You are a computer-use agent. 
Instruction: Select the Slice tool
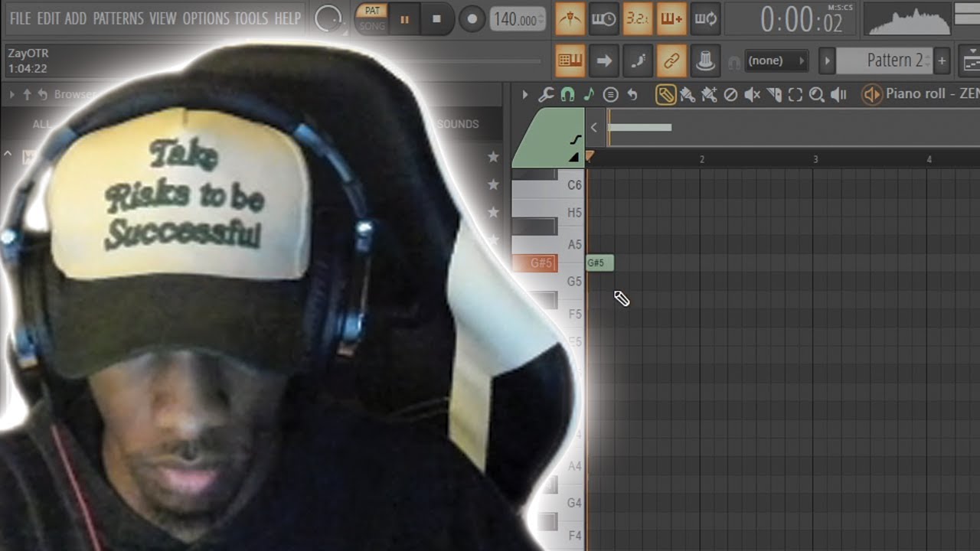coord(774,95)
